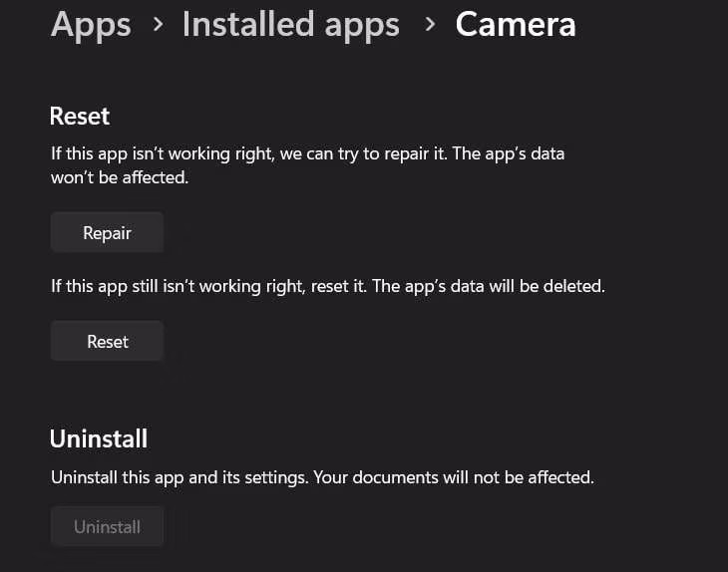Click "Uninstall this app and its settings." sentence
The image size is (728, 572).
tap(180, 477)
